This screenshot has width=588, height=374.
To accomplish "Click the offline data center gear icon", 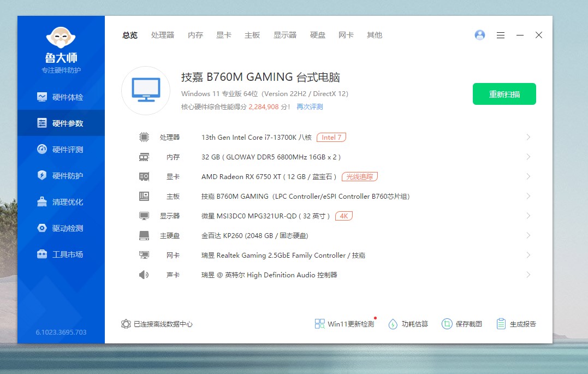I will click(x=126, y=324).
